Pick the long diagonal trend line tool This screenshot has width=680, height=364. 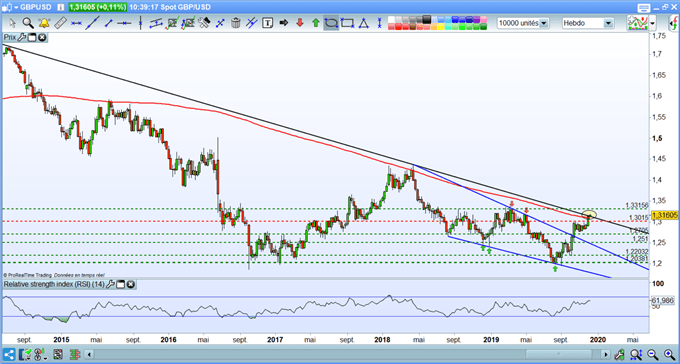point(92,23)
